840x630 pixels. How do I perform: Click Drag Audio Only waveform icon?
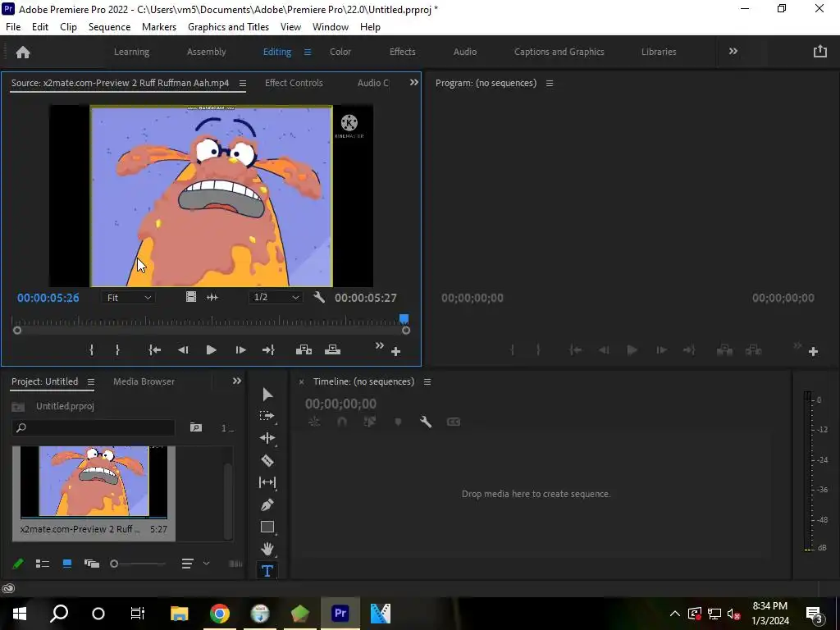(212, 297)
